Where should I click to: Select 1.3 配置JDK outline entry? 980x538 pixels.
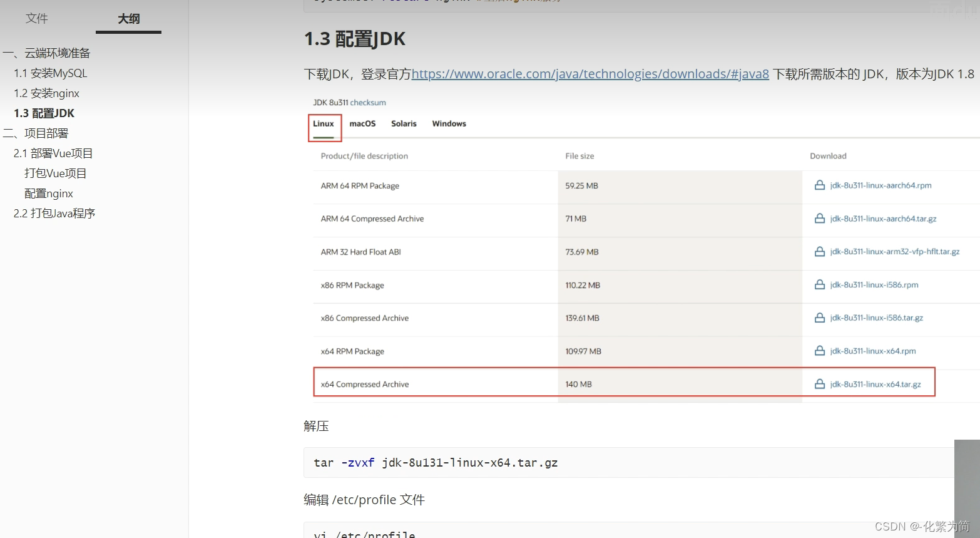(x=44, y=113)
